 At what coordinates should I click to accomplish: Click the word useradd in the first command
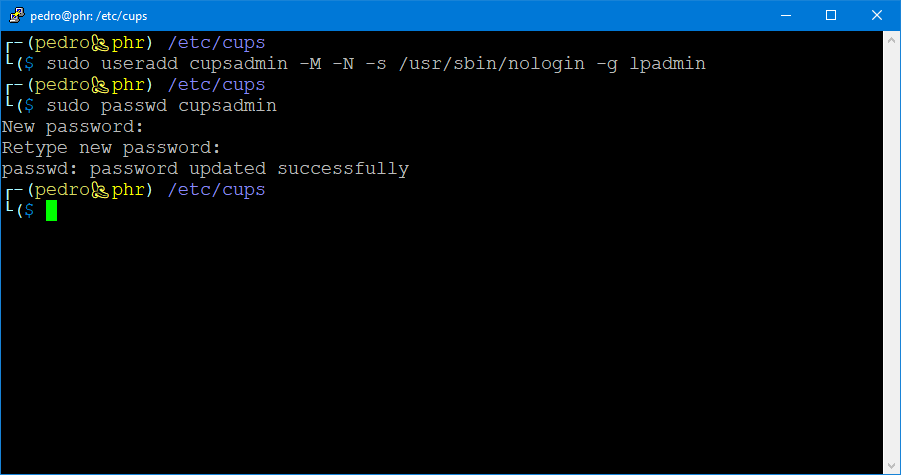click(x=139, y=64)
